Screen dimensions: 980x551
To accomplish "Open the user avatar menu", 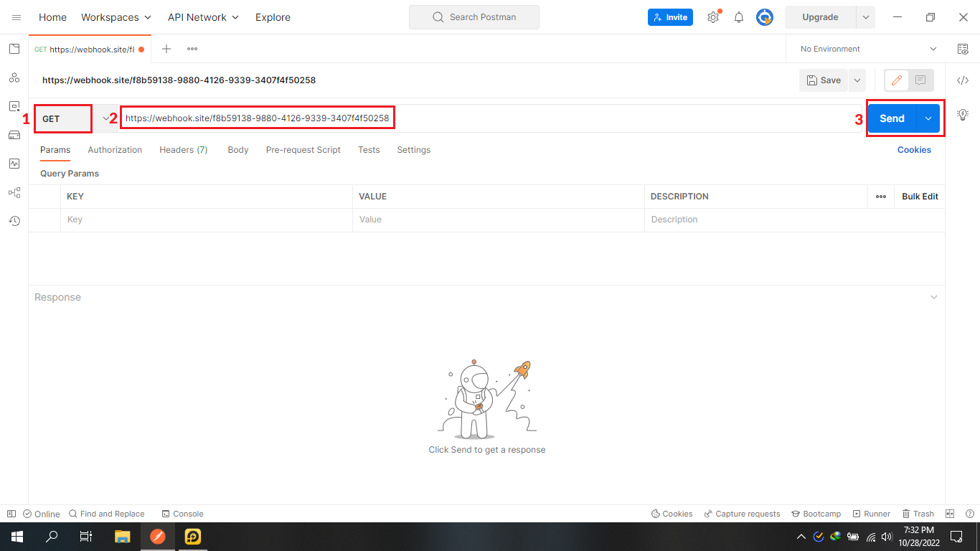I will point(765,17).
